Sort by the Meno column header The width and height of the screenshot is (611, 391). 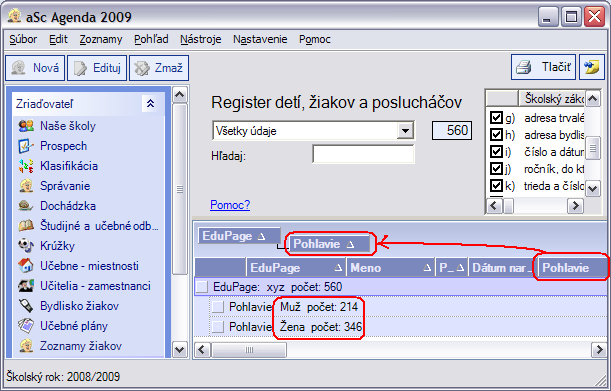point(390,268)
